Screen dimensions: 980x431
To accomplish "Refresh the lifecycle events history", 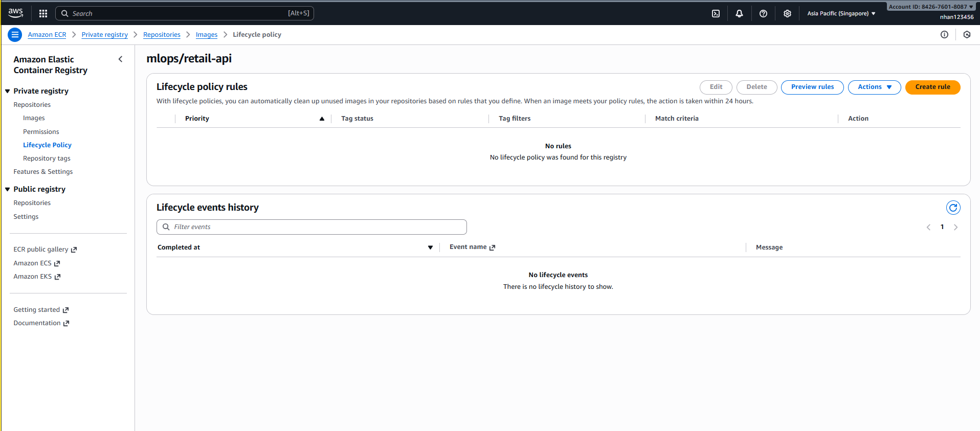I will click(x=953, y=208).
